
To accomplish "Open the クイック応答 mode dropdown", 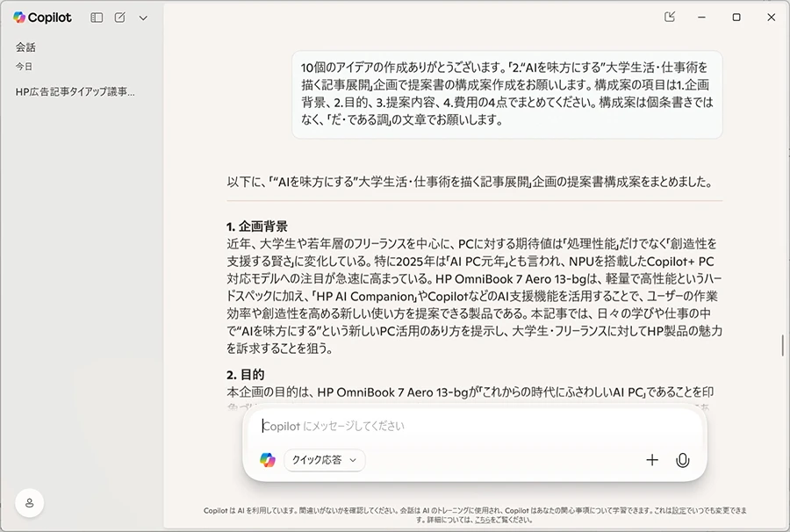I will 325,460.
